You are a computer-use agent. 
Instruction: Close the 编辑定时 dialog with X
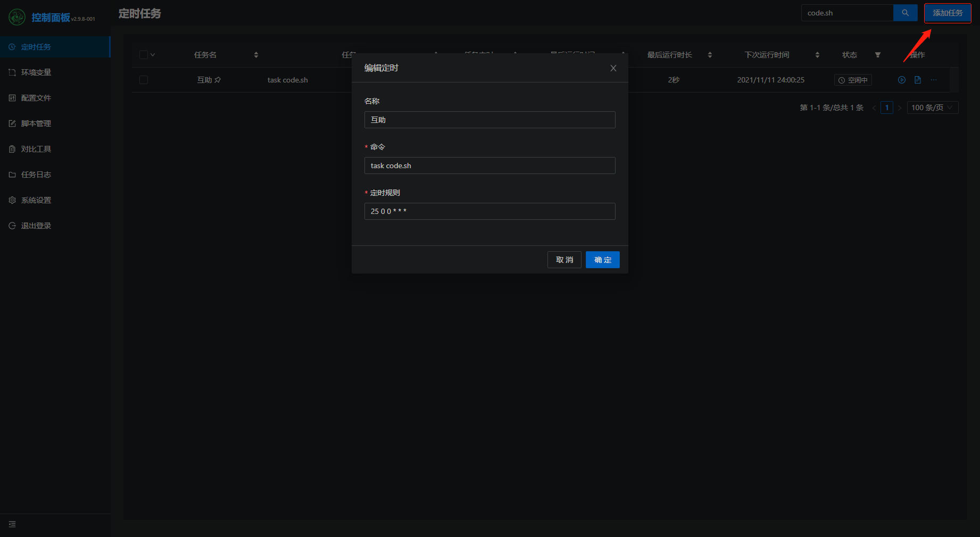point(613,68)
